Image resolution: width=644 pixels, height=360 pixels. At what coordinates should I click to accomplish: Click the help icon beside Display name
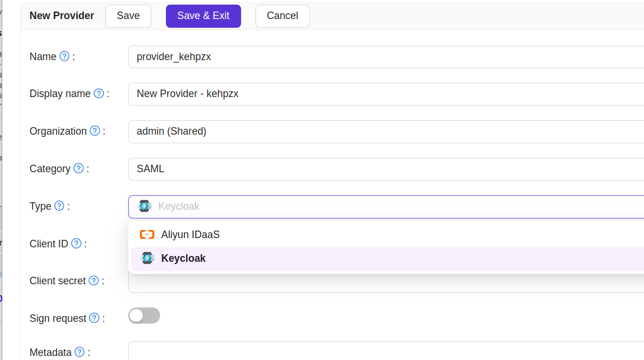99,93
